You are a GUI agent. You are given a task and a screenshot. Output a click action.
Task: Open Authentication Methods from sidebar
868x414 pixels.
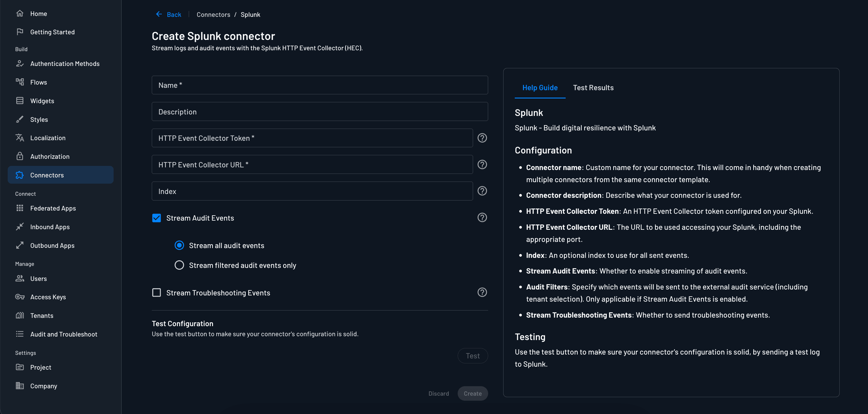65,63
